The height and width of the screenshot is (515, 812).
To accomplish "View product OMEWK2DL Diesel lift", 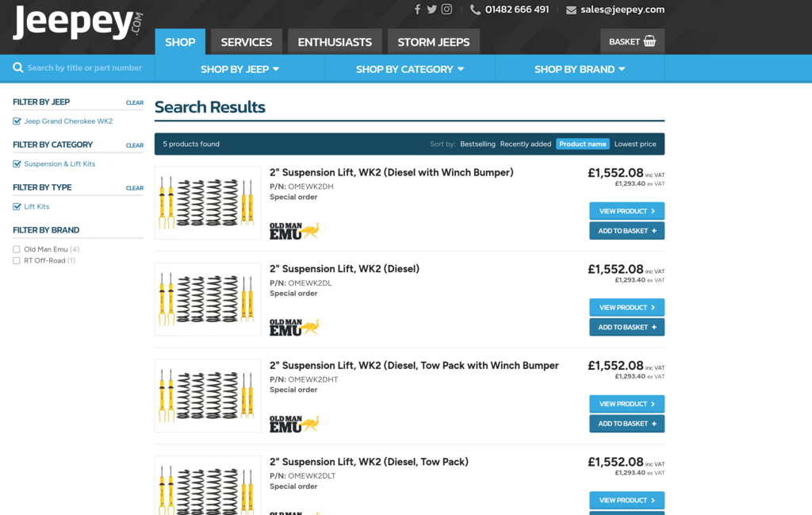I will [626, 307].
